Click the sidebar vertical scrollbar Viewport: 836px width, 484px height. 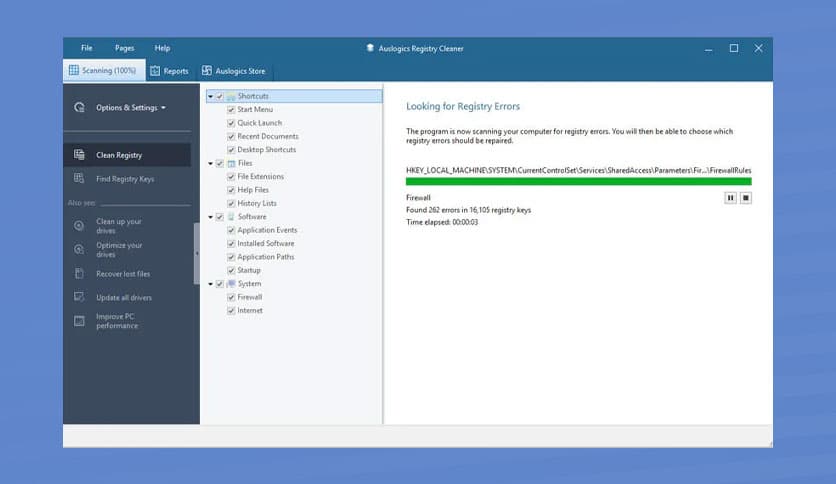tap(196, 253)
